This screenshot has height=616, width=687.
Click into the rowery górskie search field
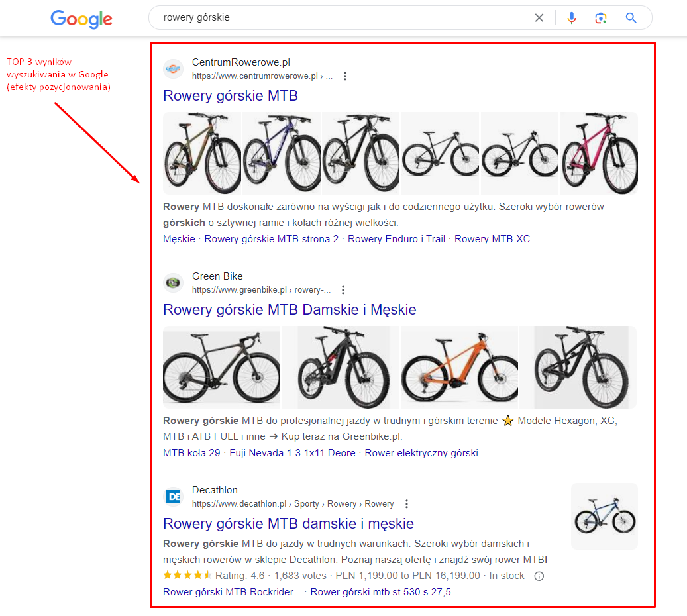(342, 17)
